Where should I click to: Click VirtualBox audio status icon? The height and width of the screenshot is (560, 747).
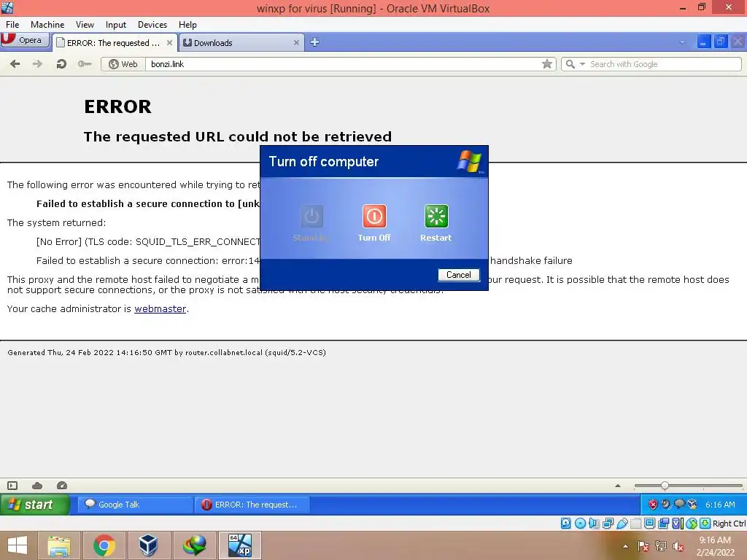pos(594,524)
